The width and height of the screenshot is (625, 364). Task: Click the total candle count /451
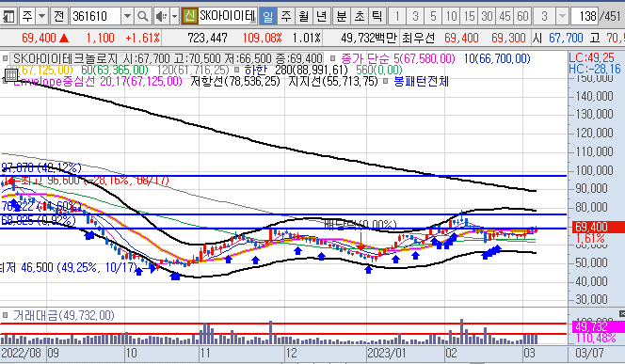click(x=610, y=16)
